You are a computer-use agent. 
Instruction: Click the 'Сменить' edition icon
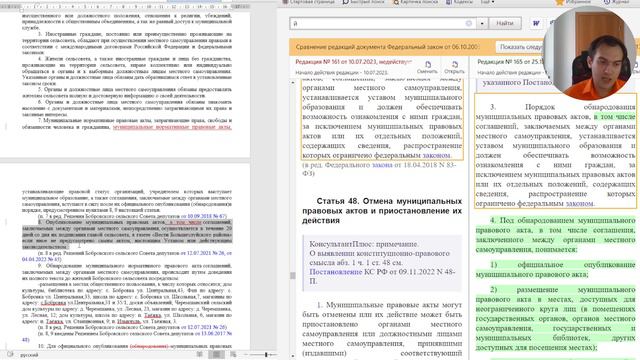427,67
